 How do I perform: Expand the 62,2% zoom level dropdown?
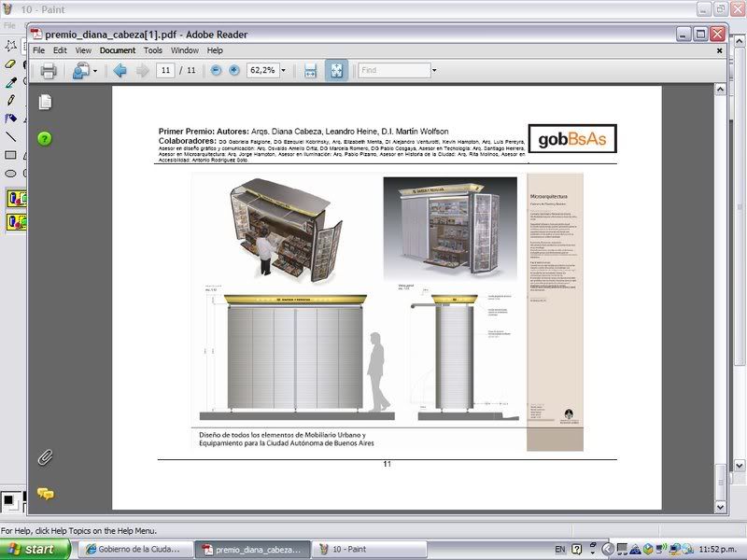(x=284, y=71)
